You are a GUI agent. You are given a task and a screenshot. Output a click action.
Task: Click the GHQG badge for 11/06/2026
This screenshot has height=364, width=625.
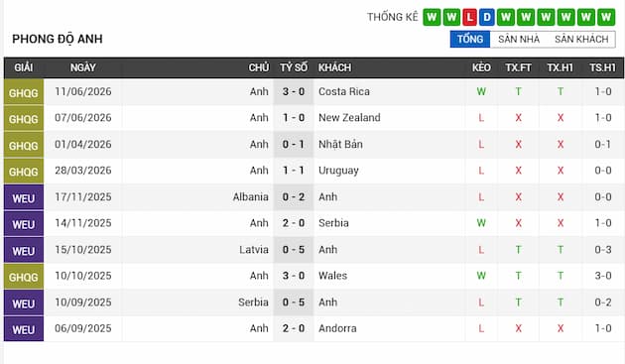point(24,92)
